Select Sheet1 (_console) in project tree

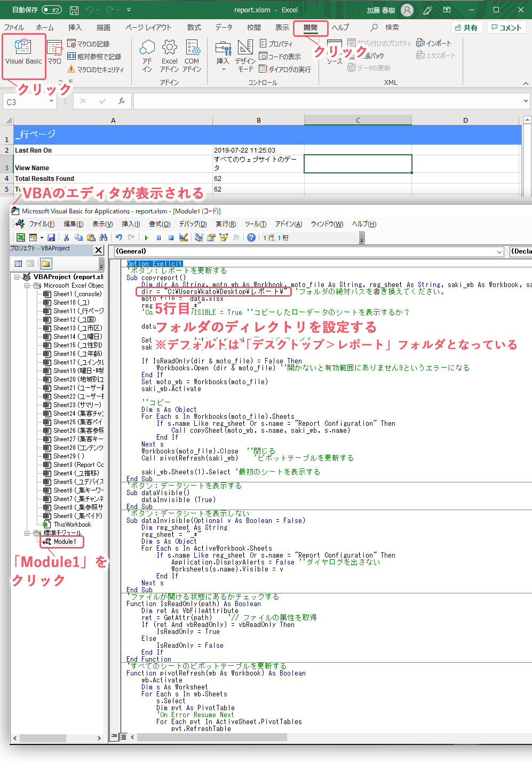(73, 294)
